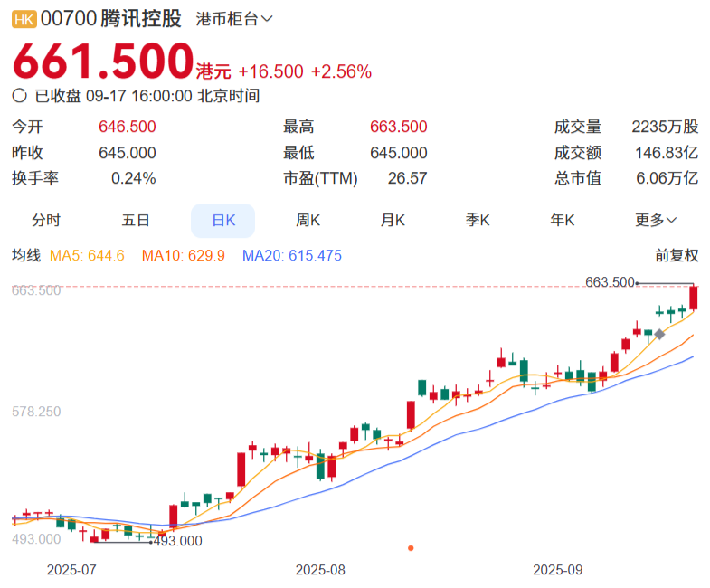This screenshot has height=588, width=710.
Task: Click the 2025-07 date axis label
Action: pos(71,570)
